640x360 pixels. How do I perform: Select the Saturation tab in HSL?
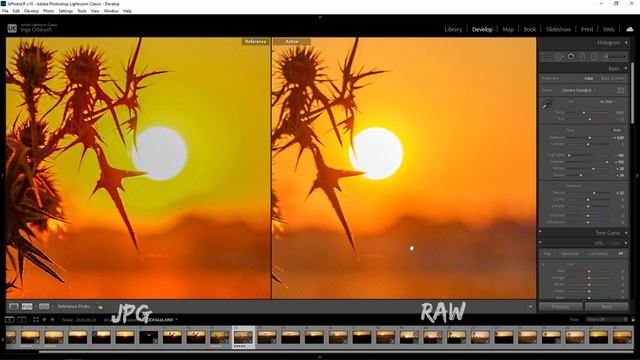pyautogui.click(x=570, y=253)
